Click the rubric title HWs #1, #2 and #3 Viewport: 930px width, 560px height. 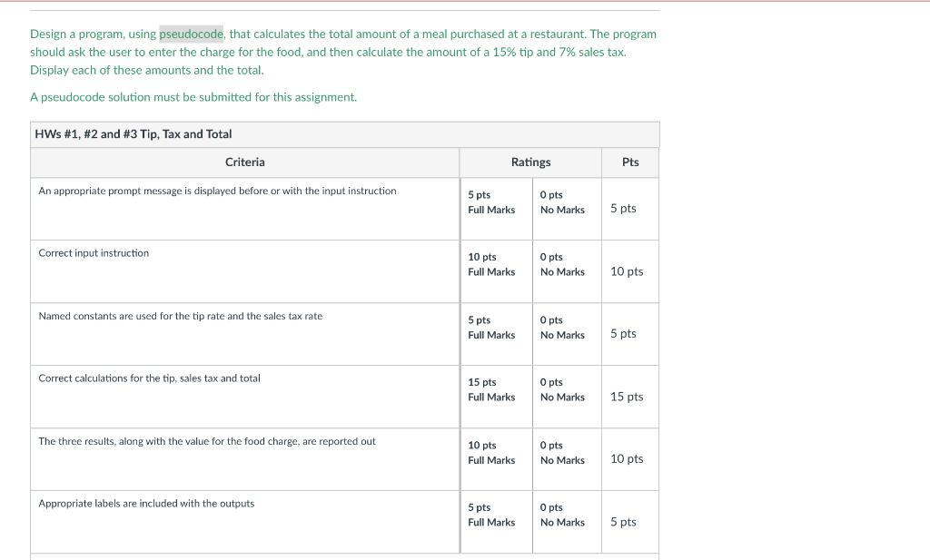tap(133, 134)
